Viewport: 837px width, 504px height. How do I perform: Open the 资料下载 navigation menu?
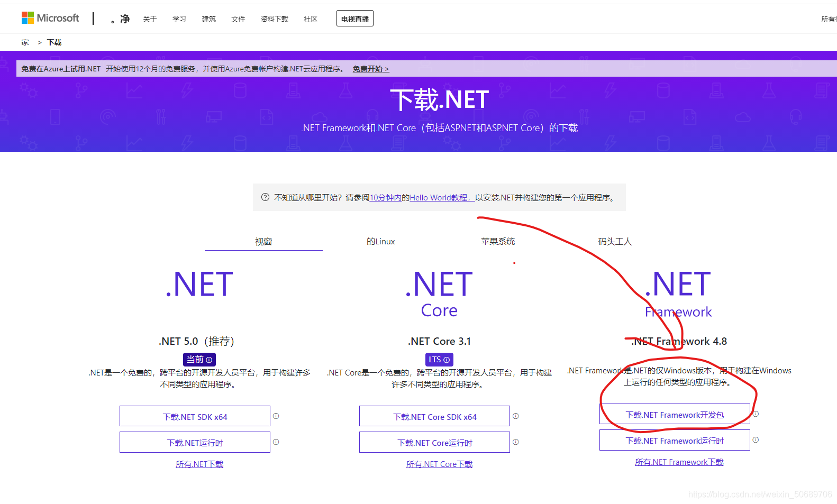pos(274,19)
